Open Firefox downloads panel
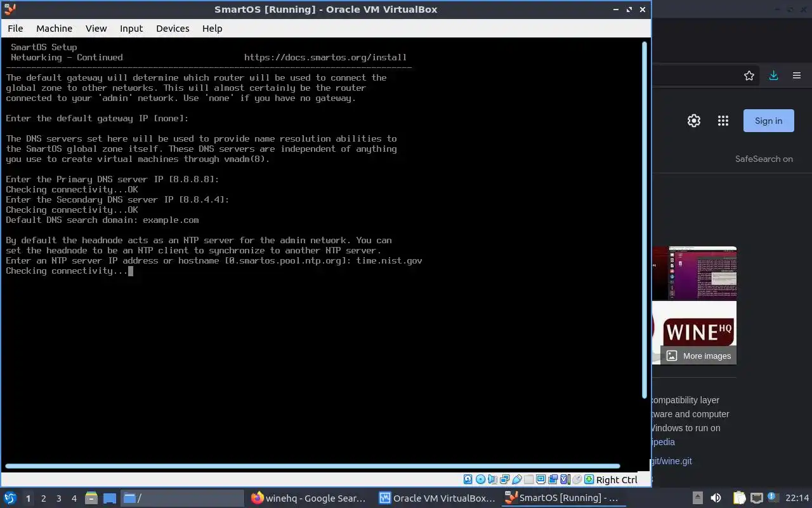Viewport: 812px width, 508px height. click(x=773, y=76)
